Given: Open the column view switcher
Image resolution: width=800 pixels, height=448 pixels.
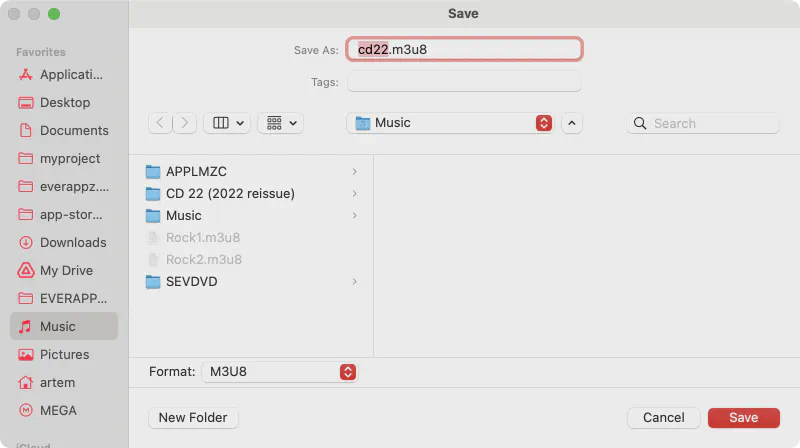Looking at the screenshot, I should click(227, 123).
